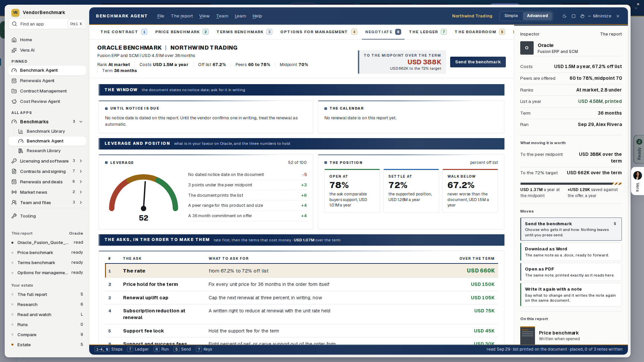Expand Renewals and deals group

pos(81,182)
